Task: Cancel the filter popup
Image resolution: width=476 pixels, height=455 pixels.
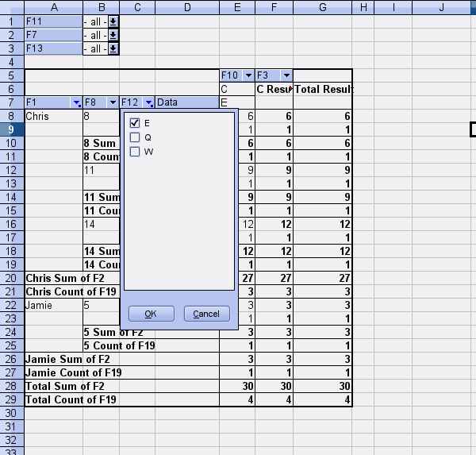Action: [x=206, y=314]
